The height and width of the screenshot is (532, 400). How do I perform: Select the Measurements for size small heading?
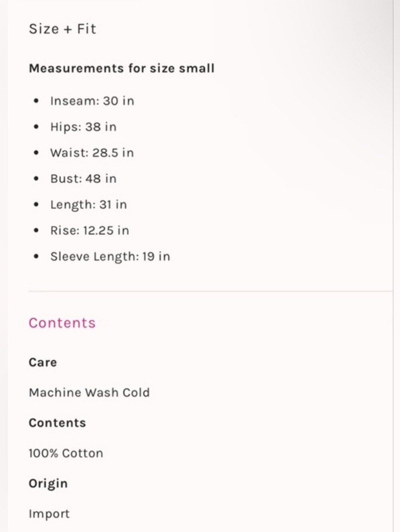[x=122, y=68]
